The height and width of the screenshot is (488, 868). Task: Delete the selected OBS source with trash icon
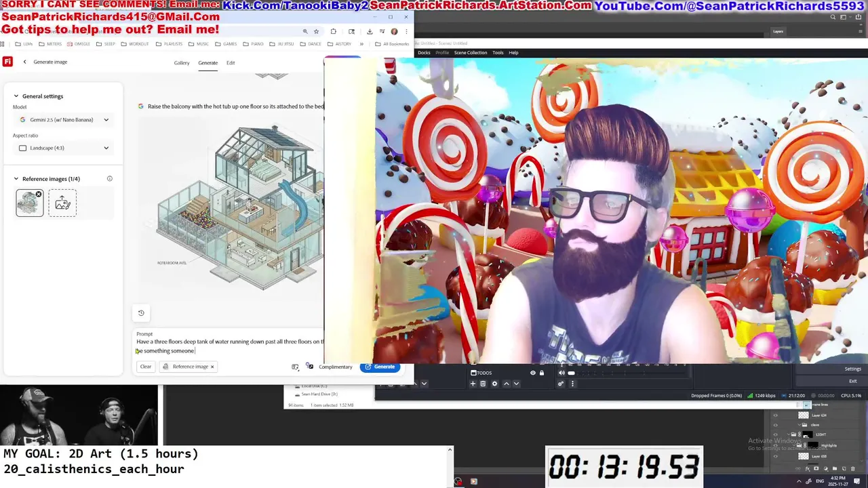click(x=483, y=384)
